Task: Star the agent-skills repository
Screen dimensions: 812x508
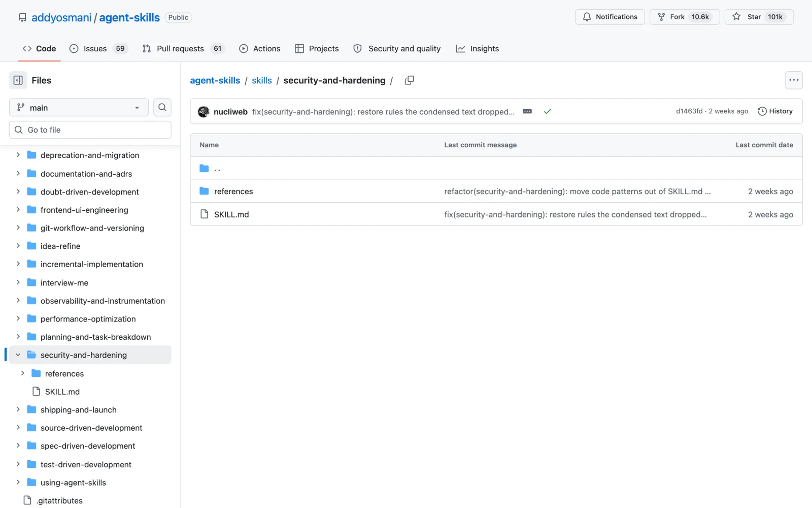Action: click(x=759, y=17)
